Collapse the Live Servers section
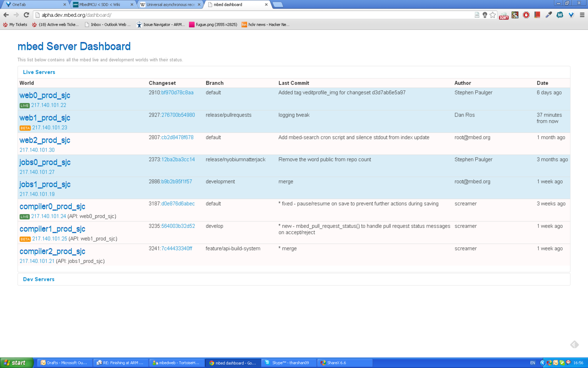The image size is (588, 368). click(39, 72)
